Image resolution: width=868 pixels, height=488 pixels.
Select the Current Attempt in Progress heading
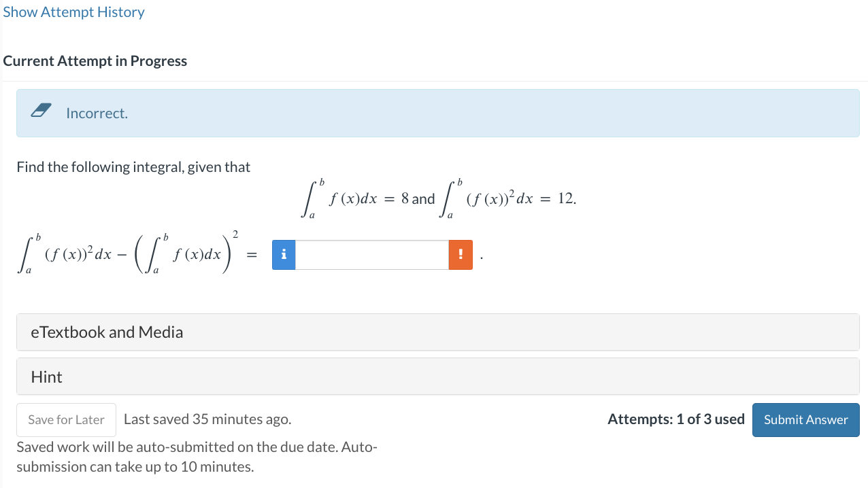pos(95,60)
